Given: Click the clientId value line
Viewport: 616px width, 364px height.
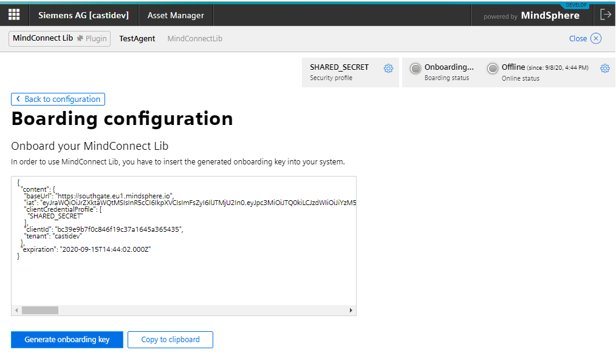Looking at the screenshot, I should (x=103, y=229).
